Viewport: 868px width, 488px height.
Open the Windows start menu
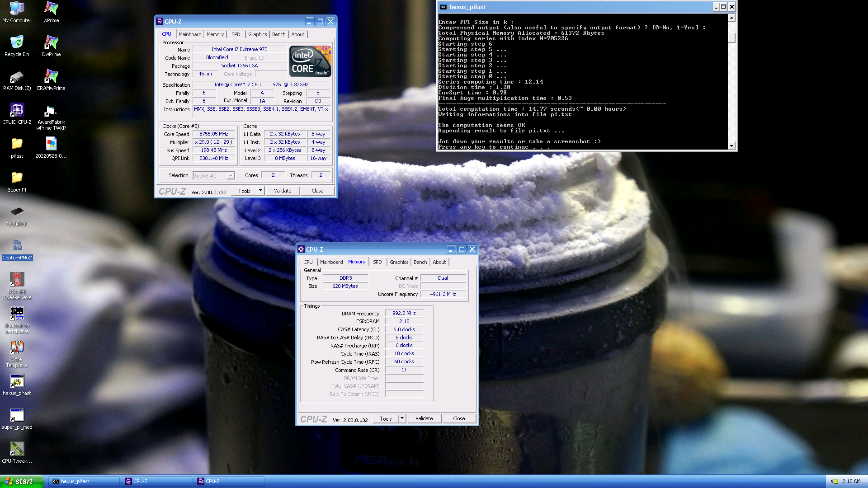coord(22,481)
